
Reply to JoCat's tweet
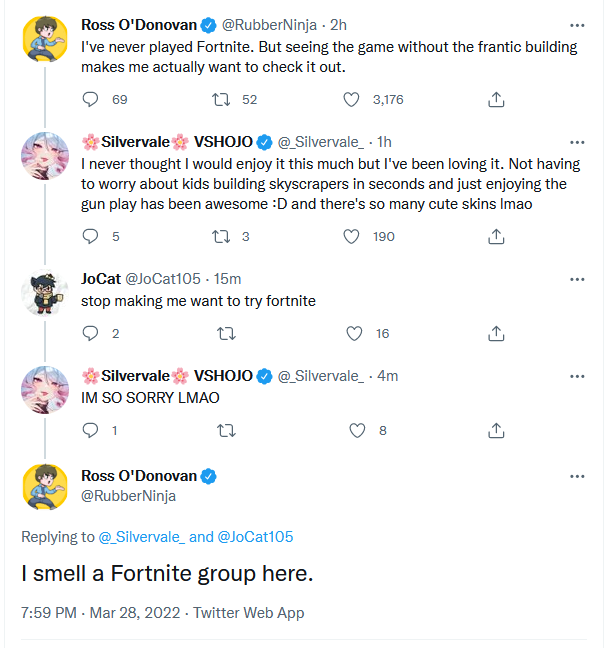pyautogui.click(x=90, y=334)
